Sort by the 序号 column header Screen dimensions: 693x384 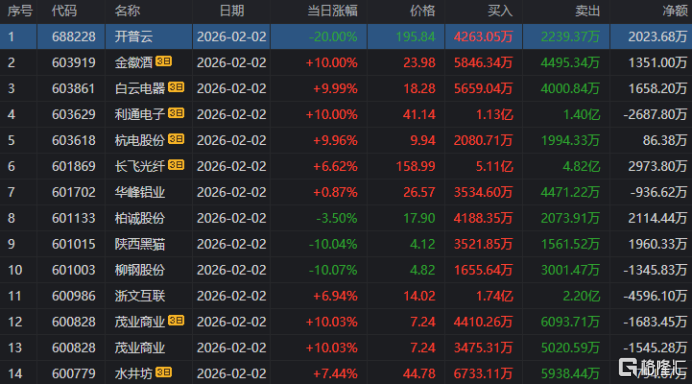click(20, 11)
